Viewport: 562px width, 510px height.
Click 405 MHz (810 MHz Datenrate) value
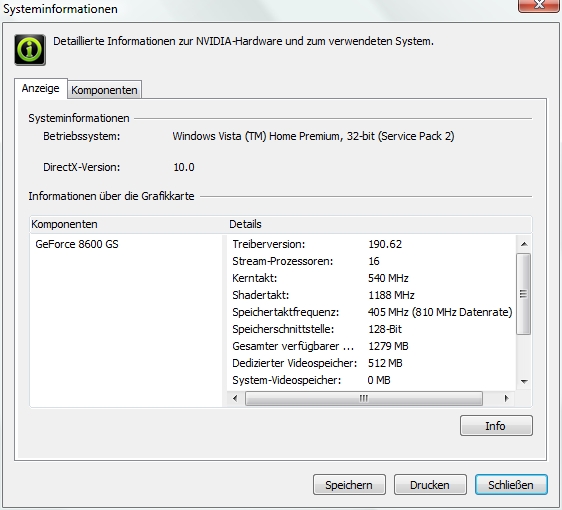440,312
